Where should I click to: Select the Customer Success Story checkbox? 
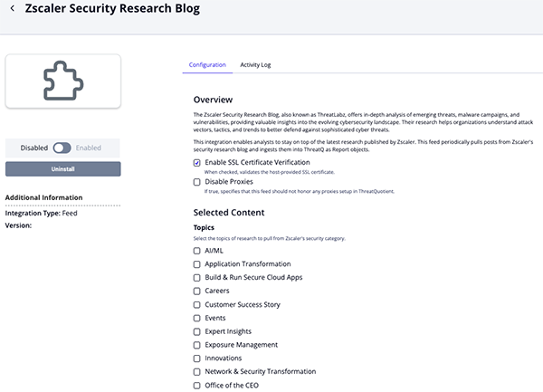pyautogui.click(x=197, y=304)
